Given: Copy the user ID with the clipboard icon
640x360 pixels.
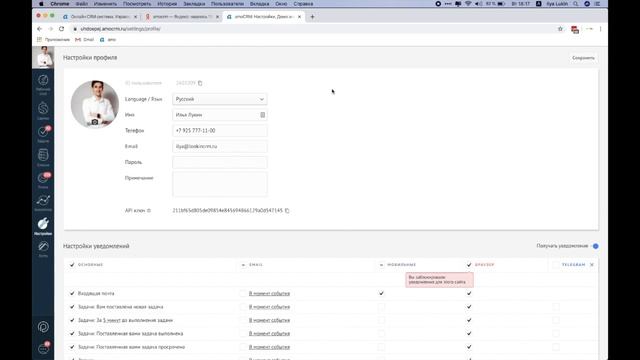Looking at the screenshot, I should [x=200, y=83].
